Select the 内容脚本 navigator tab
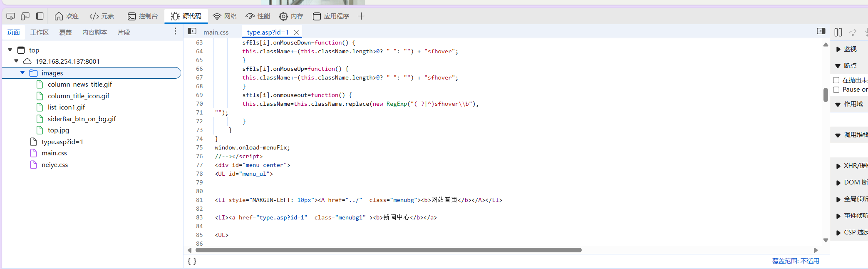Screen dimensions: 868x269 click(95, 32)
